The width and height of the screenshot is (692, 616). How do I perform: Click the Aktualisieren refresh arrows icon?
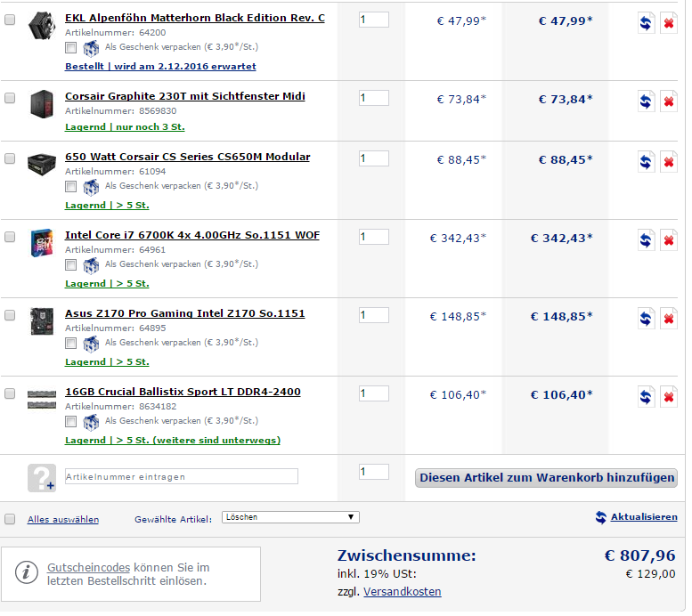tap(600, 517)
